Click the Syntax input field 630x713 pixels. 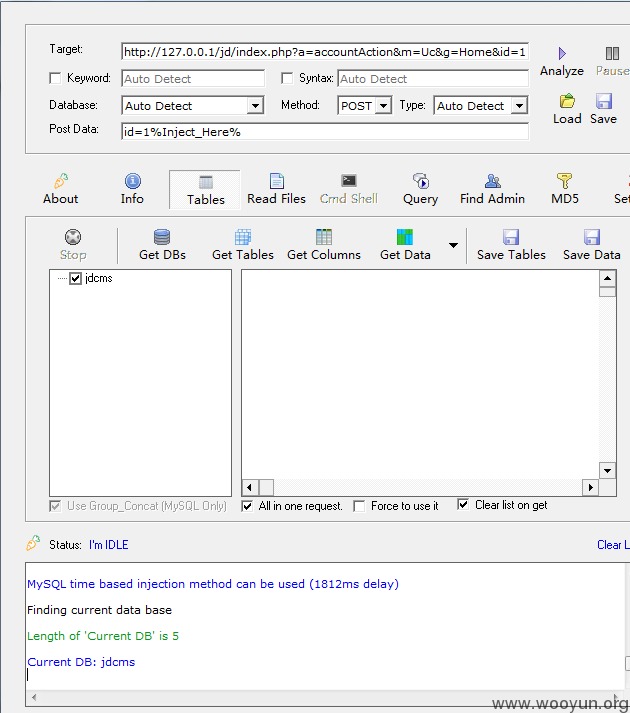pyautogui.click(x=433, y=79)
